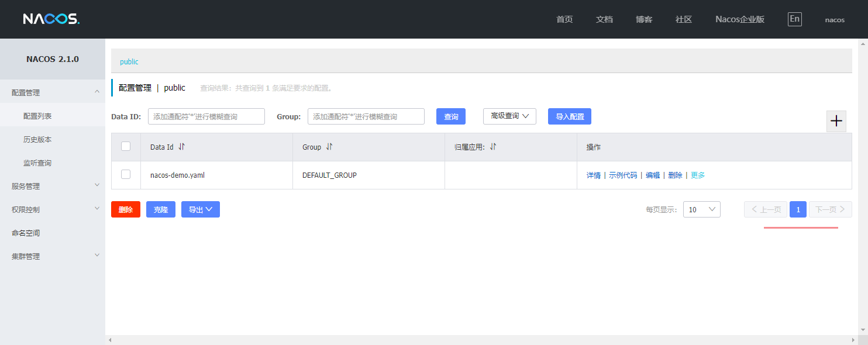Switch language with En icon
Image resolution: width=868 pixels, height=345 pixels.
pos(794,19)
